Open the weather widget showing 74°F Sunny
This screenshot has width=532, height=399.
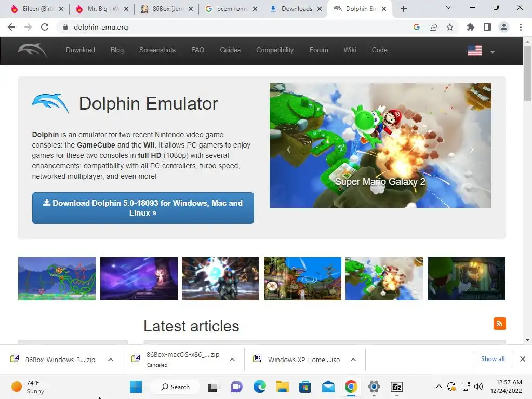[x=29, y=387]
